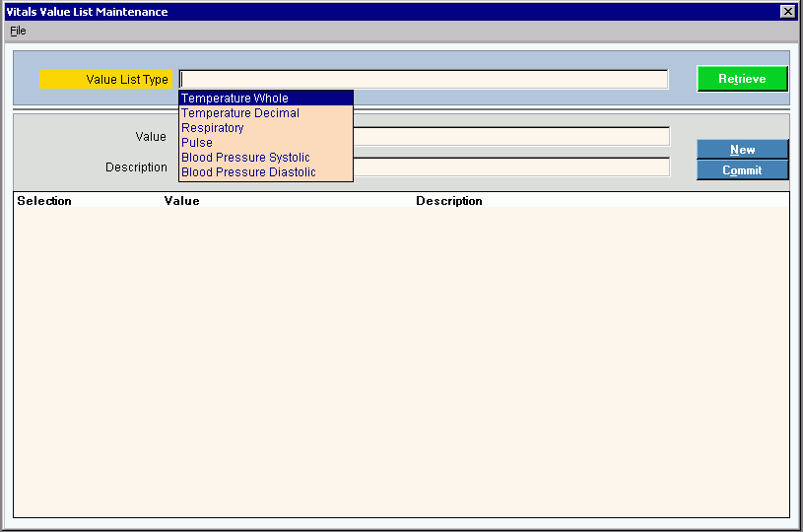Close the Vitals Value List Maintenance window
The image size is (803, 532).
pos(787,12)
